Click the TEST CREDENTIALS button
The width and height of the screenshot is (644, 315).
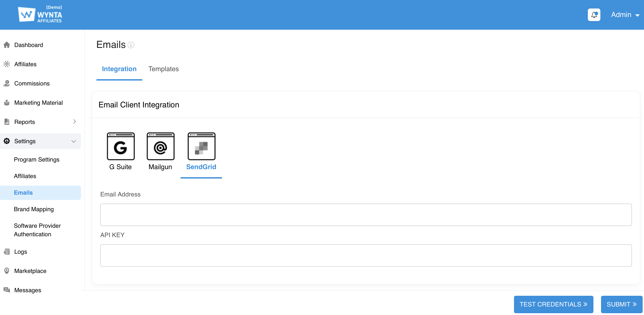click(x=554, y=304)
